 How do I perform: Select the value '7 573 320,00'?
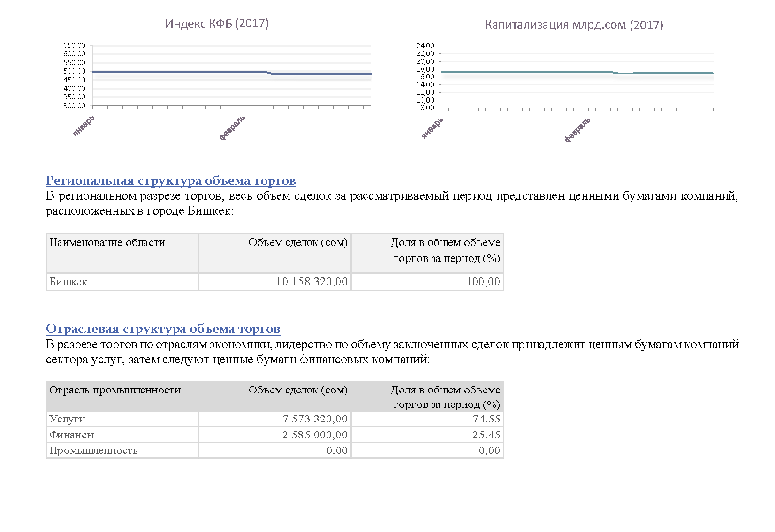pyautogui.click(x=315, y=419)
